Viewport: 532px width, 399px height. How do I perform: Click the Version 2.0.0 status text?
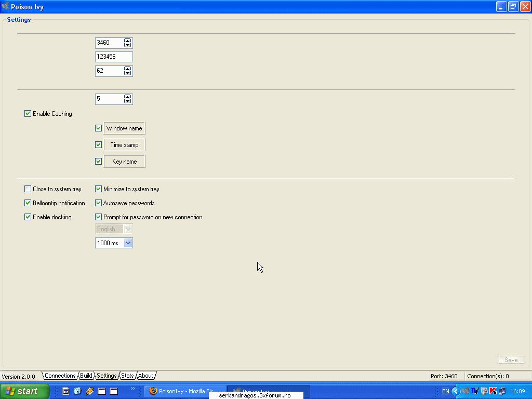tap(18, 377)
